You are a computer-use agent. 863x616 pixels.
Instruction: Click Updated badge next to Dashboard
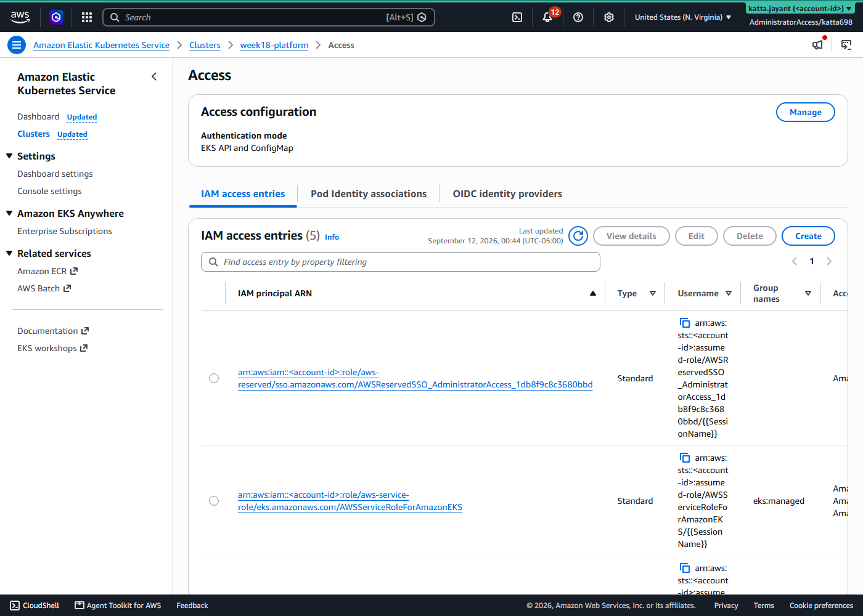(x=82, y=117)
